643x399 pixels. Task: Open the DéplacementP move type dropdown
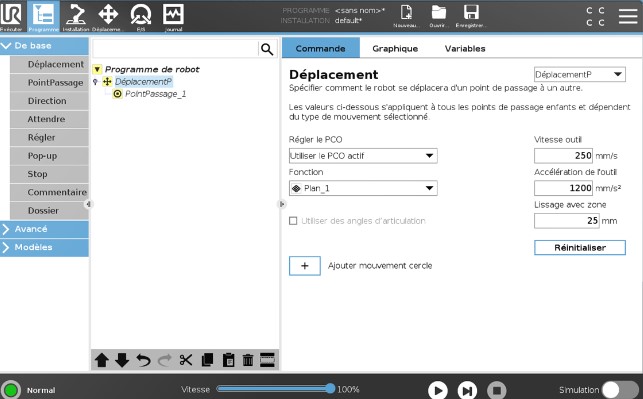click(580, 75)
